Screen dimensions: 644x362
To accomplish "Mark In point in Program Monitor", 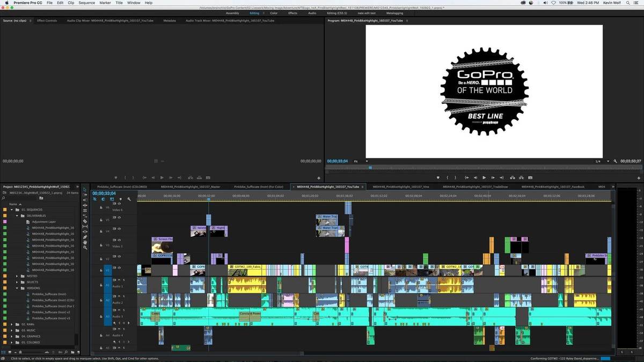I will (448, 178).
